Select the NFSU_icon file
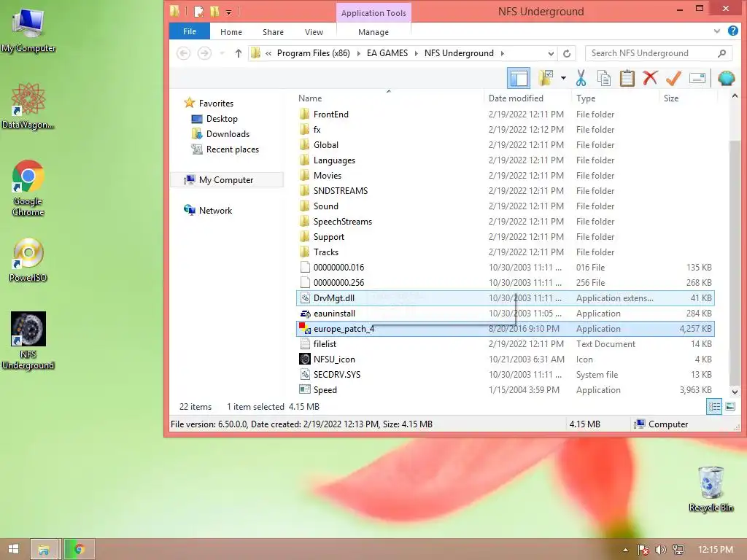Viewport: 747px width, 560px height. [x=505, y=359]
